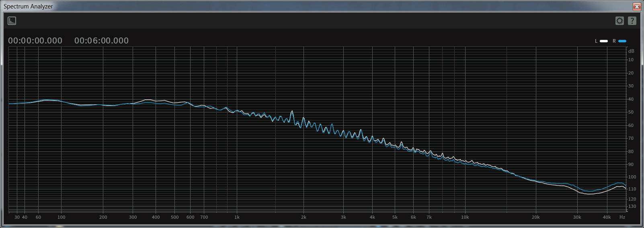Click the dB unit label on scale
Screen dimensions: 644x228
pyautogui.click(x=631, y=51)
